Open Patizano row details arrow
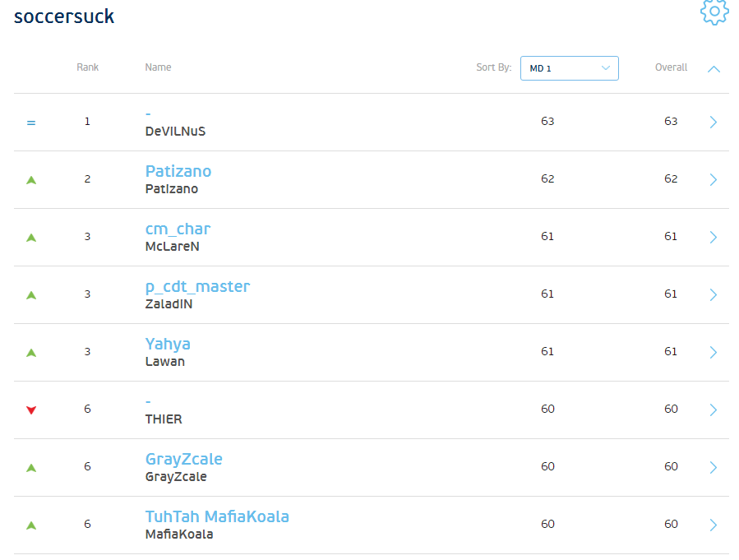The width and height of the screenshot is (739, 560). [713, 179]
